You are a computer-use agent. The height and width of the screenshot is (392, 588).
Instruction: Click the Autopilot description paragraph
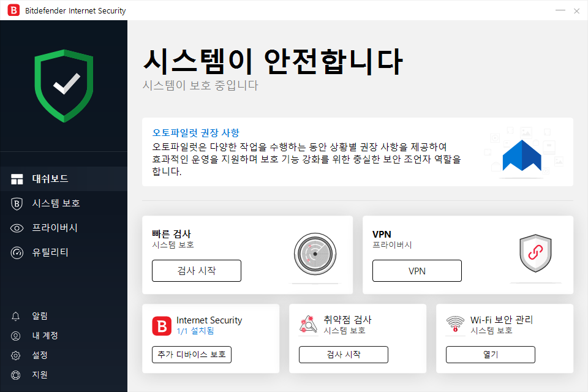[307, 159]
